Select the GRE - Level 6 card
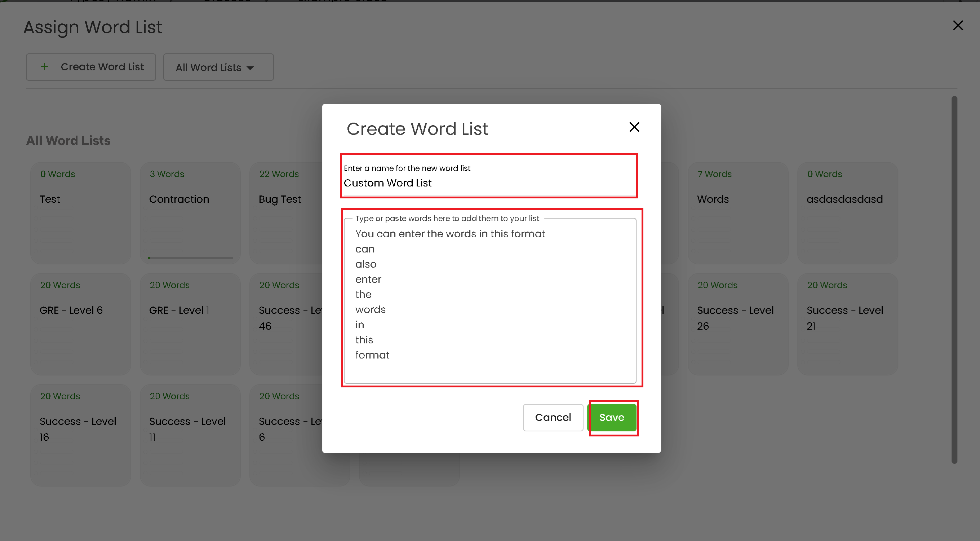Image resolution: width=980 pixels, height=541 pixels. [x=81, y=324]
